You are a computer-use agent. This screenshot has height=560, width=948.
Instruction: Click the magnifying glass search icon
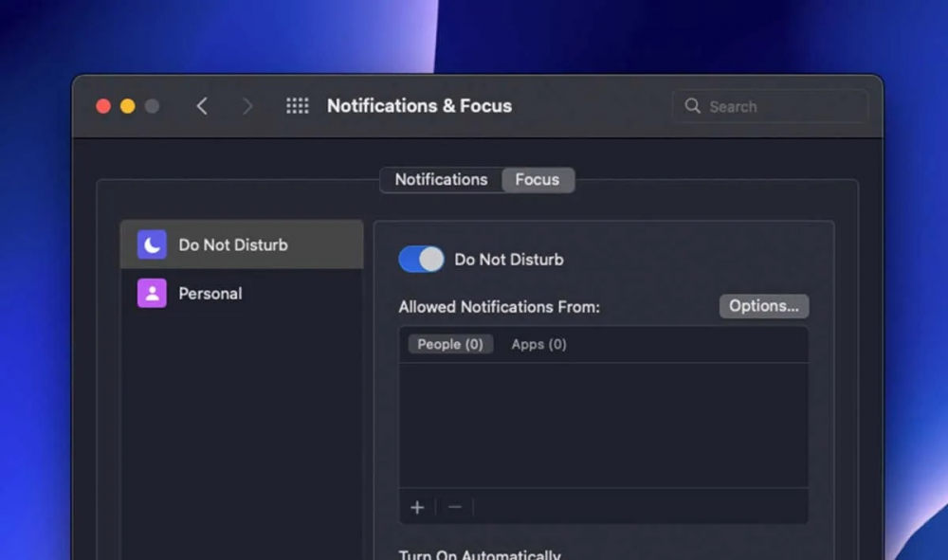coord(693,106)
